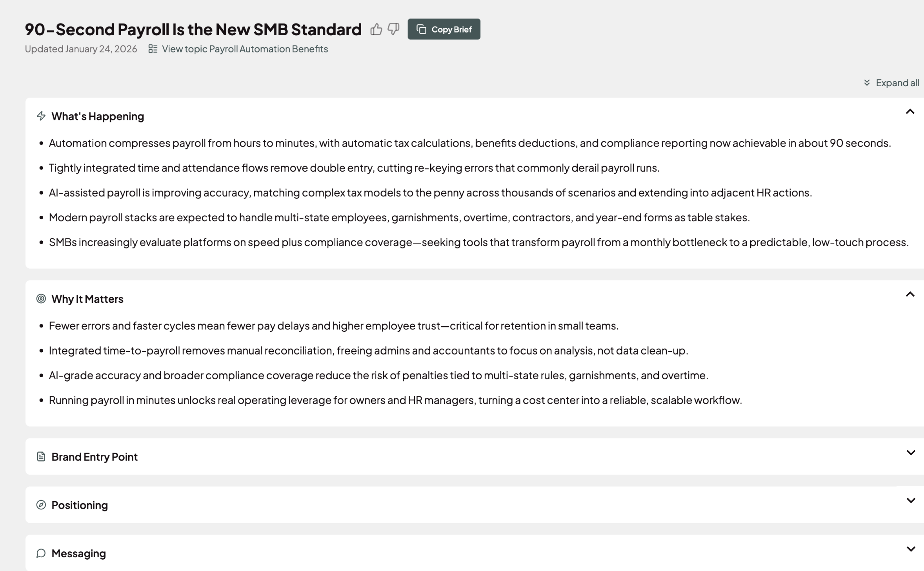924x571 pixels.
Task: Click the lightning bolt icon beside What's Happening
Action: (x=41, y=116)
